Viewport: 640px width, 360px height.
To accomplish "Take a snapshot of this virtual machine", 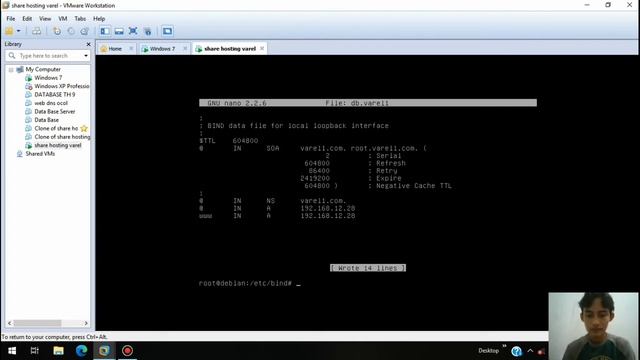I will point(57,31).
